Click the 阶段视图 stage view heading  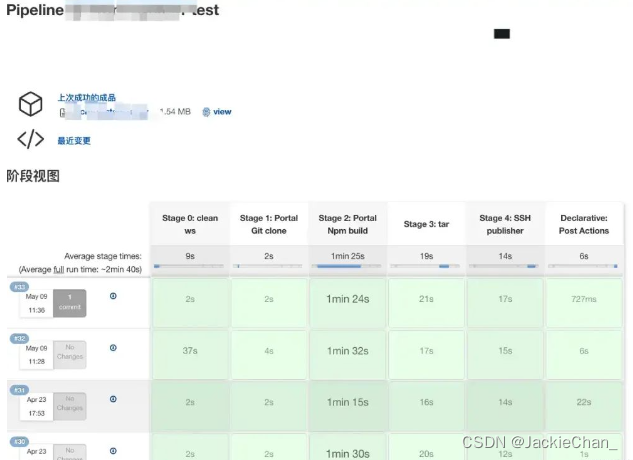tap(33, 176)
